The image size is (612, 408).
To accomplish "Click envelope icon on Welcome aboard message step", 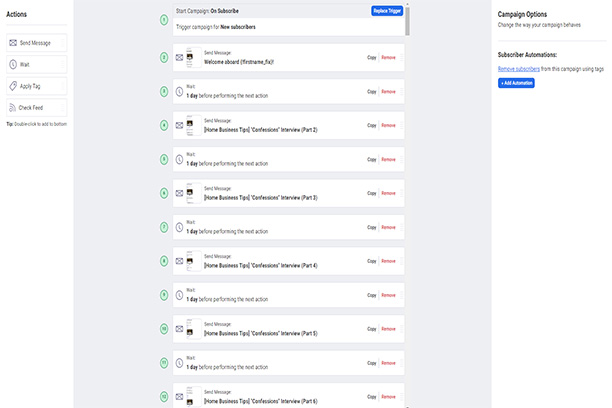I will click(179, 58).
